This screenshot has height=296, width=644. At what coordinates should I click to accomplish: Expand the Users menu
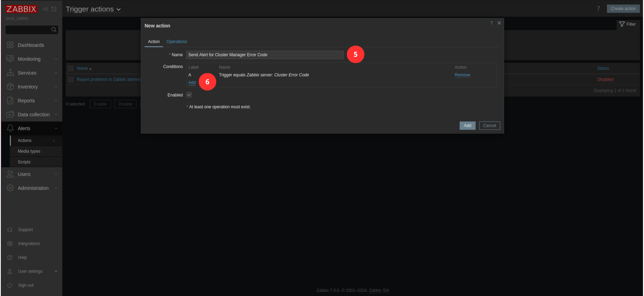click(x=56, y=174)
